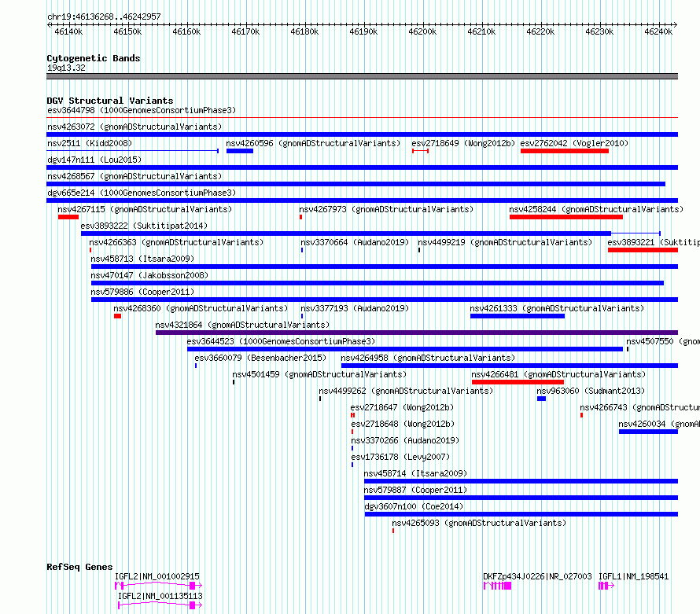Viewport: 700px width, 614px height.
Task: Click the chr19:46136268..46242957 coordinates
Action: pos(104,17)
